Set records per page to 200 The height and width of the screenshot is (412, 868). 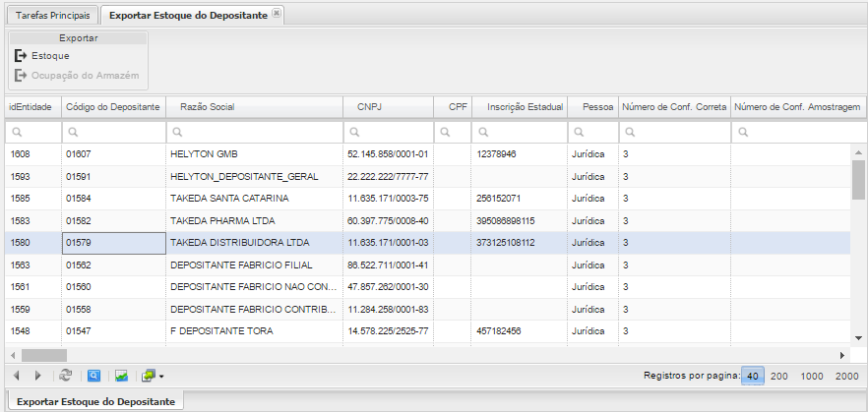point(779,376)
